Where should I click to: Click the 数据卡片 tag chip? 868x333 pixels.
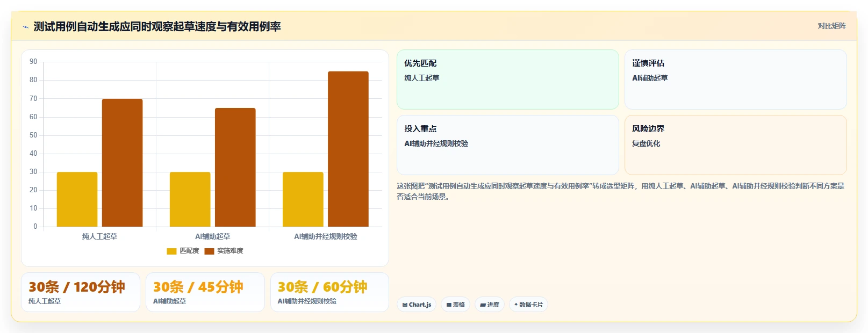tap(528, 305)
